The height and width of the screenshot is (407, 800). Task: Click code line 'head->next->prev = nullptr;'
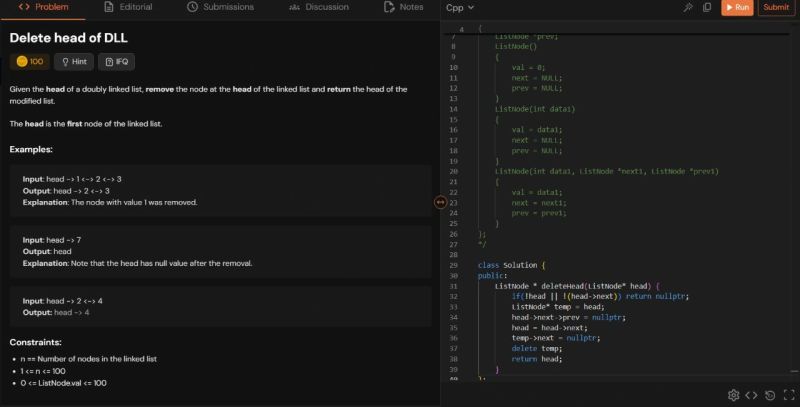coord(568,317)
